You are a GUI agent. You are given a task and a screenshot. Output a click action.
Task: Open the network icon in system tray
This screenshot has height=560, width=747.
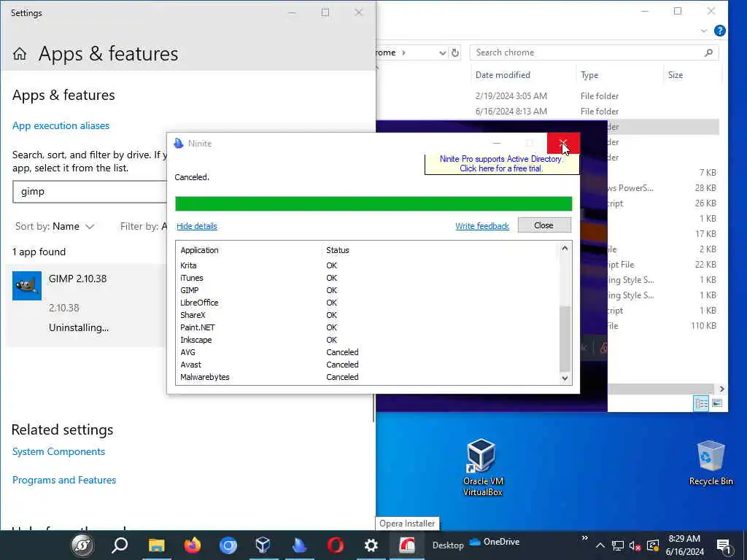[x=617, y=545]
